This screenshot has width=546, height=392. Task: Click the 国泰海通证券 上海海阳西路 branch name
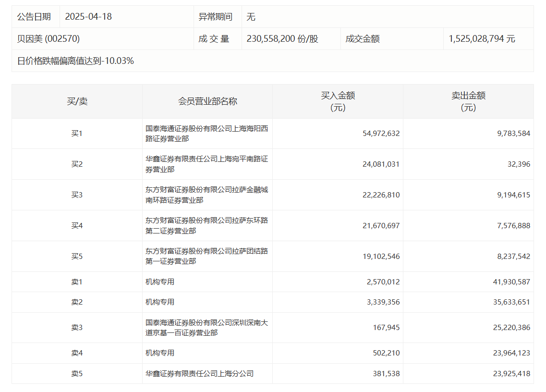coord(207,134)
